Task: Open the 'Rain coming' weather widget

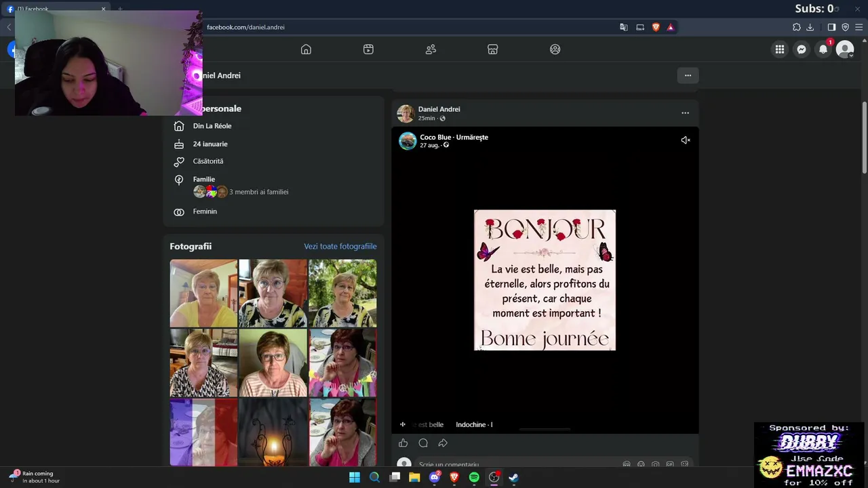Action: pyautogui.click(x=34, y=477)
